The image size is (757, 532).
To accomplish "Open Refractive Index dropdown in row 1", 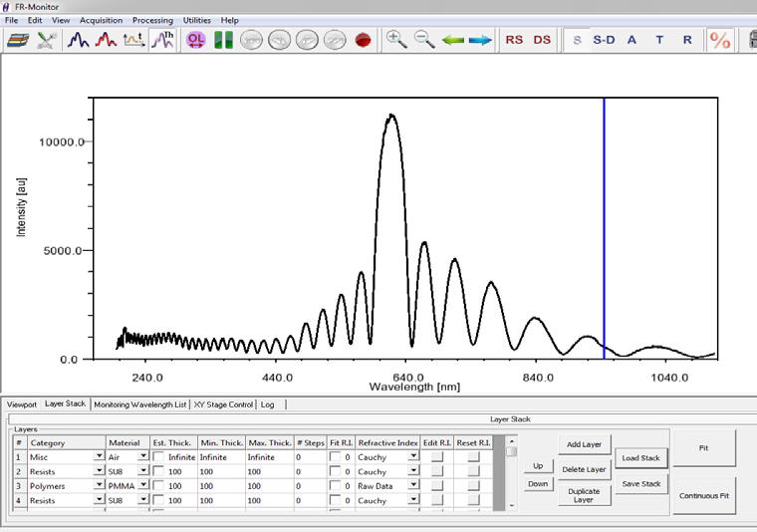I will (x=413, y=456).
